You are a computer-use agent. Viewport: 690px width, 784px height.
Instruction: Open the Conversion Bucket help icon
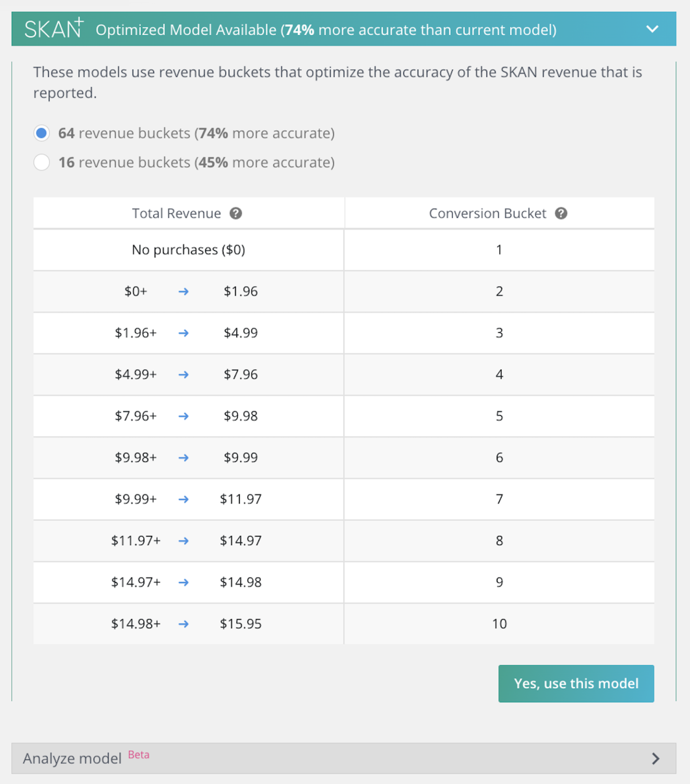[561, 213]
